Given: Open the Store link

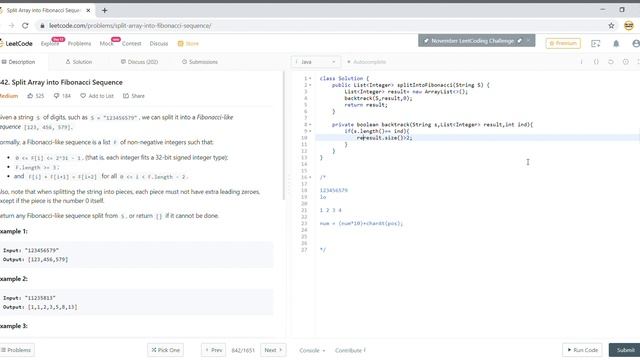Looking at the screenshot, I should click(188, 44).
